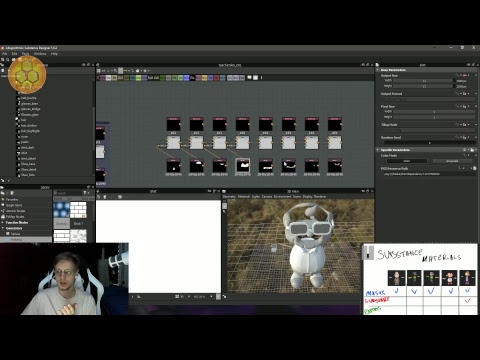Open the File menu
This screenshot has width=480, height=360.
[5, 54]
